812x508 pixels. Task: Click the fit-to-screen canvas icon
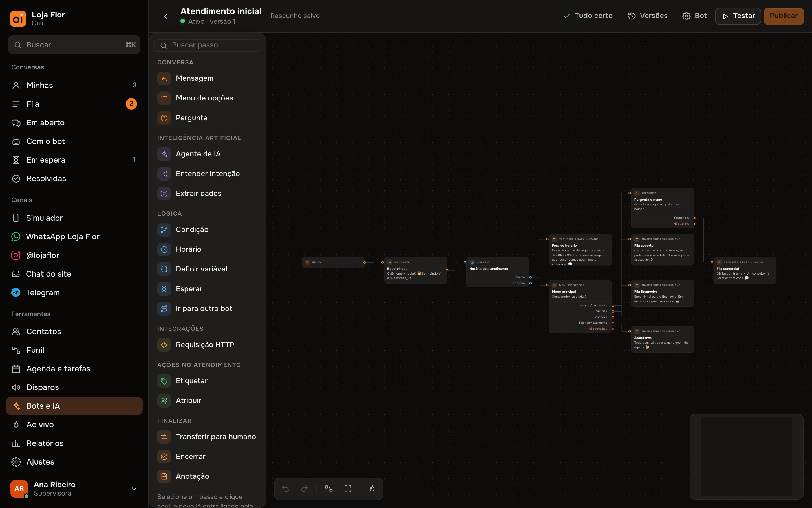(348, 489)
